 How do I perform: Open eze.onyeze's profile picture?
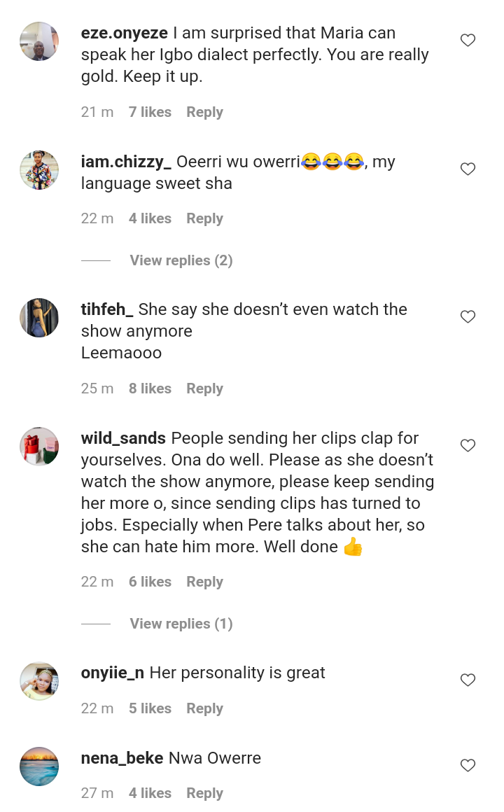click(x=39, y=41)
